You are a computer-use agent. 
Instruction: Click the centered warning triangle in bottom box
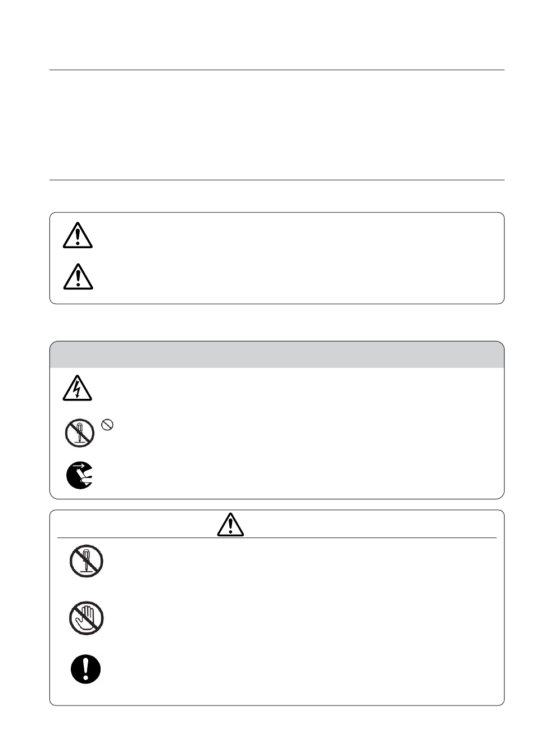click(x=230, y=525)
